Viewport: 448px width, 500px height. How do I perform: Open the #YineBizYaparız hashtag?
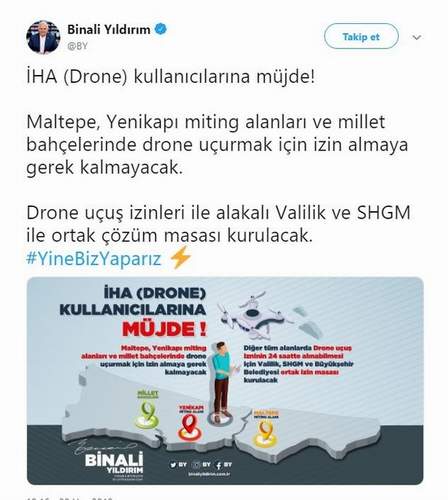tap(94, 258)
